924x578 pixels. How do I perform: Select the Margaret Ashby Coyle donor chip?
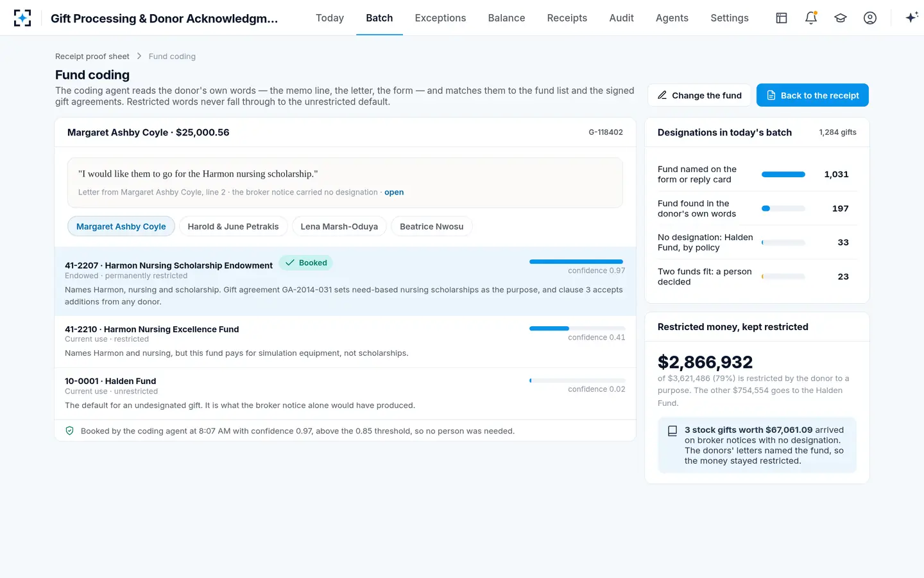[121, 226]
